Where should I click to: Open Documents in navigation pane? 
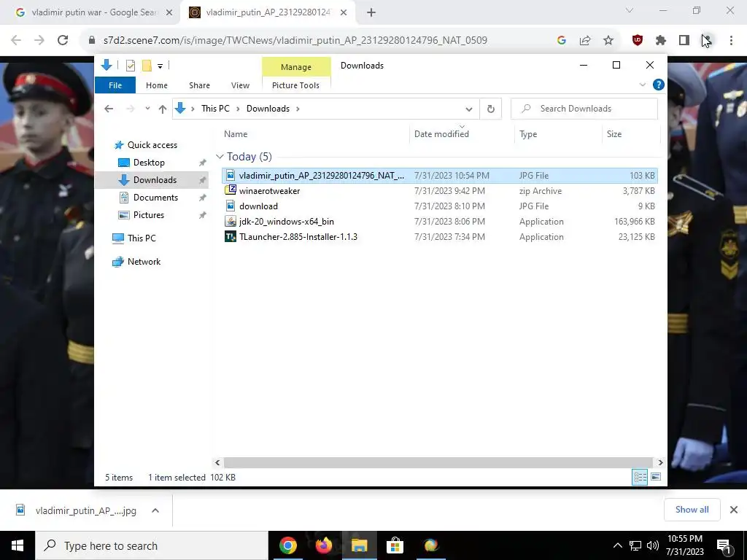coord(155,198)
